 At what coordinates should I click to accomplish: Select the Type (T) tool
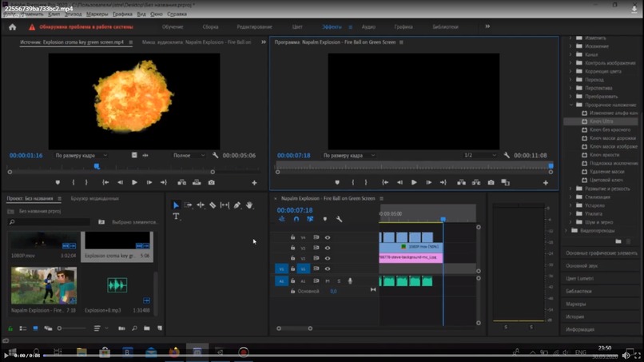[176, 216]
